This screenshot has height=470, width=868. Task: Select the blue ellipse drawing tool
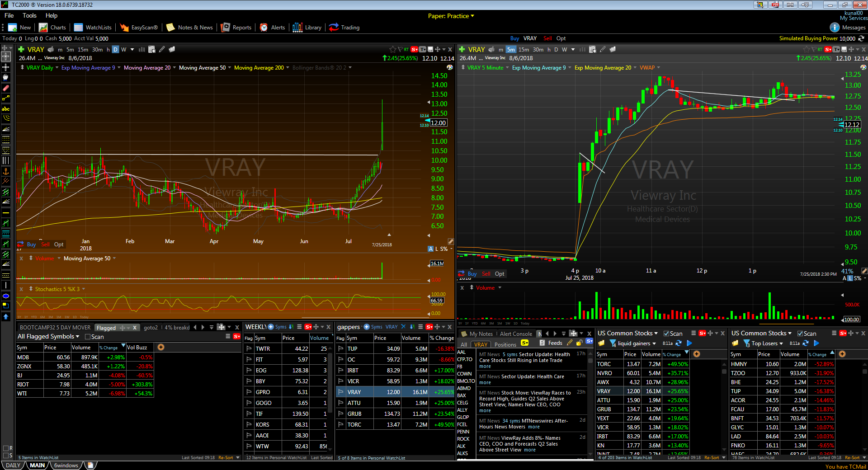[6, 296]
